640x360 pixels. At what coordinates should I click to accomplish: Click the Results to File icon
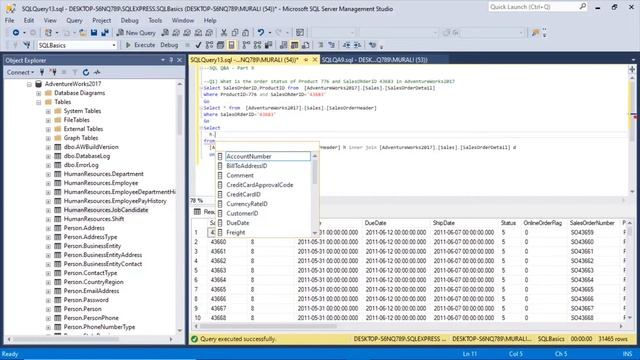[305, 45]
